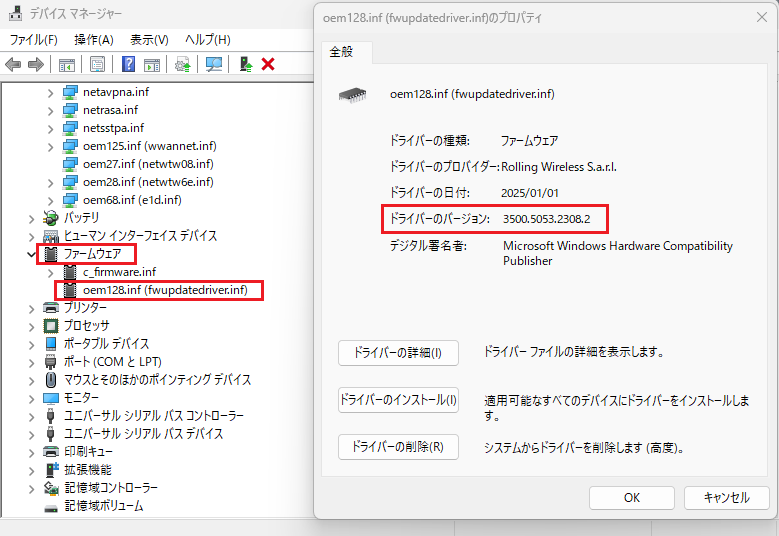Click the Update driver toolbar icon

point(183,65)
